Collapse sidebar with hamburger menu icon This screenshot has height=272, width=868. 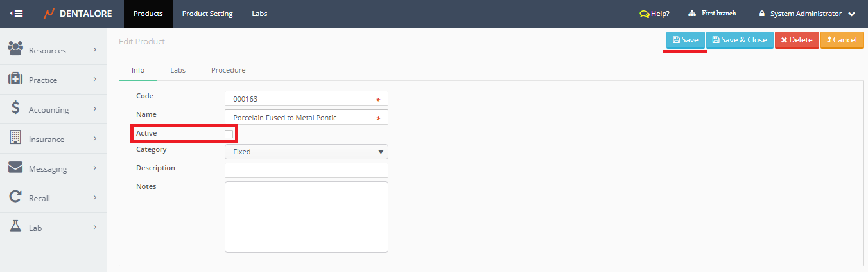(x=17, y=14)
